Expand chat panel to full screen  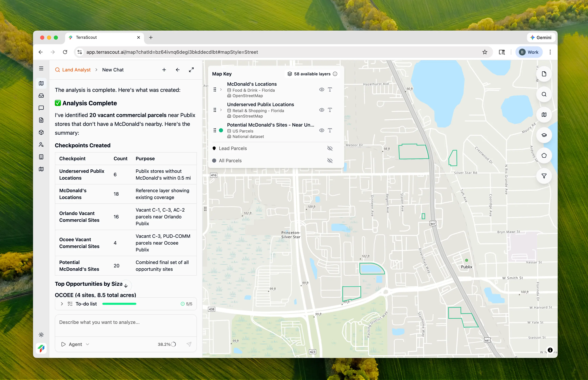[191, 70]
